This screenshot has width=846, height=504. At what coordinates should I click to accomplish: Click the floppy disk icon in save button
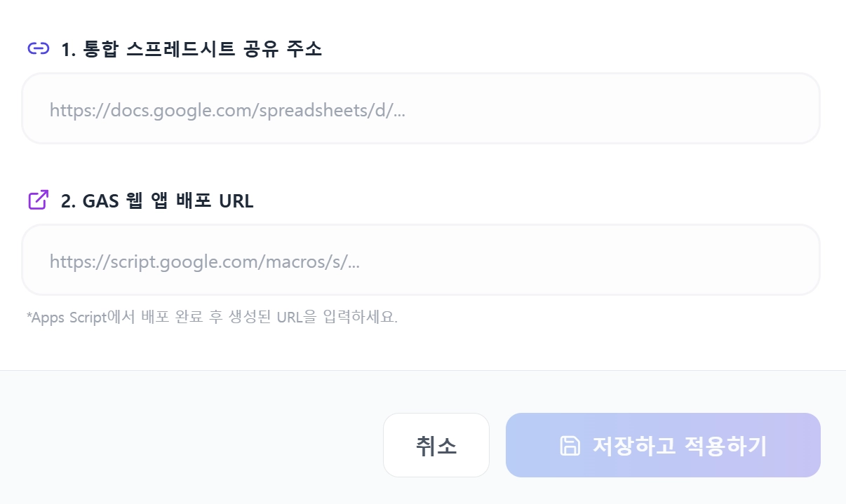tap(570, 446)
